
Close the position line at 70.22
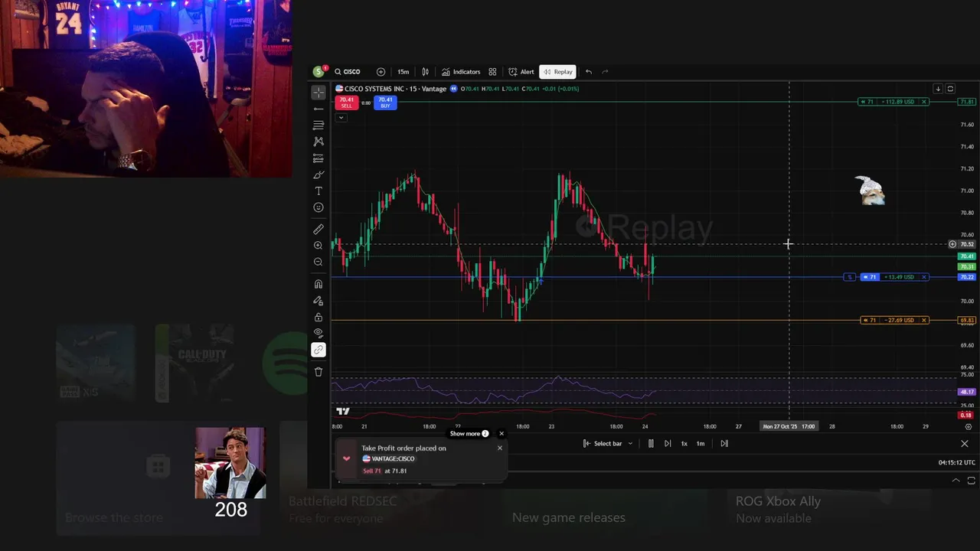[x=924, y=277]
